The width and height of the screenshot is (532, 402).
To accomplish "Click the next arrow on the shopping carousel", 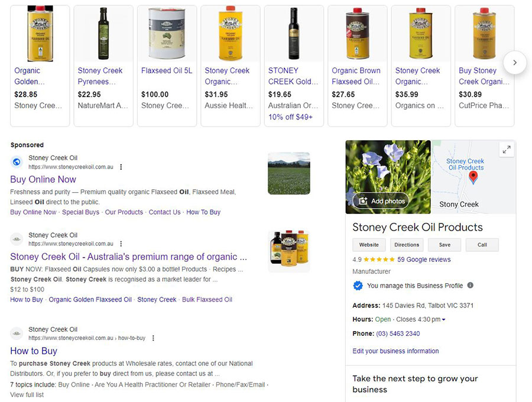I will [x=515, y=62].
